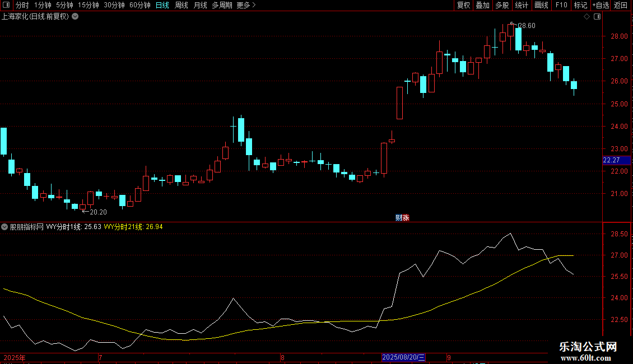Select the 30分钟 period tab
The height and width of the screenshot is (364, 633).
point(114,5)
